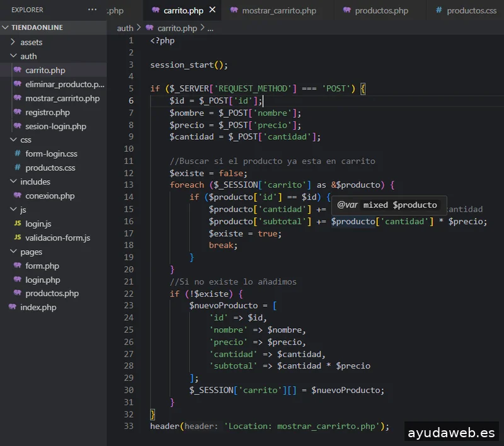This screenshot has width=504, height=446.
Task: Expand the assets folder
Action: click(x=14, y=42)
